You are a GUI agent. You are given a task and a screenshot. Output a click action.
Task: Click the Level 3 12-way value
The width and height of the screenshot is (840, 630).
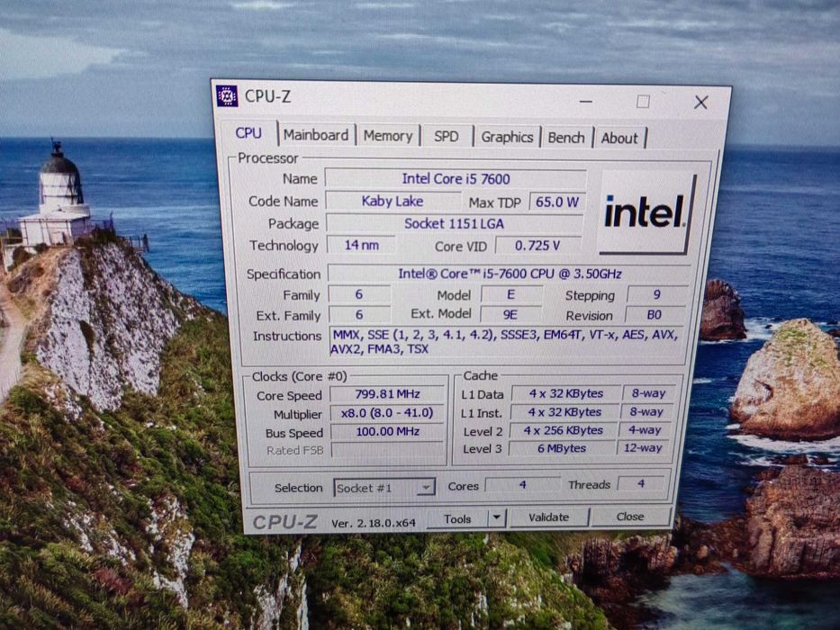(643, 448)
